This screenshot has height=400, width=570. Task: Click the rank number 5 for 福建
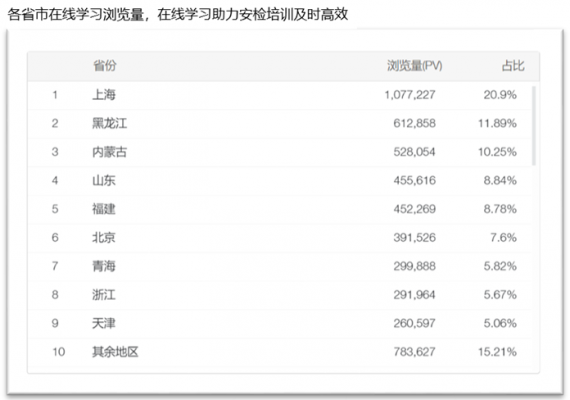click(x=55, y=209)
